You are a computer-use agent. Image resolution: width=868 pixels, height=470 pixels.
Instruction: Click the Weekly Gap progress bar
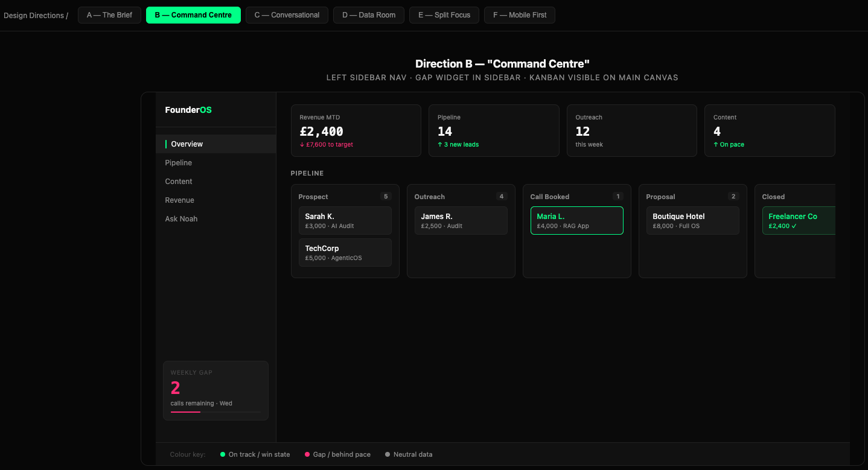coord(215,412)
